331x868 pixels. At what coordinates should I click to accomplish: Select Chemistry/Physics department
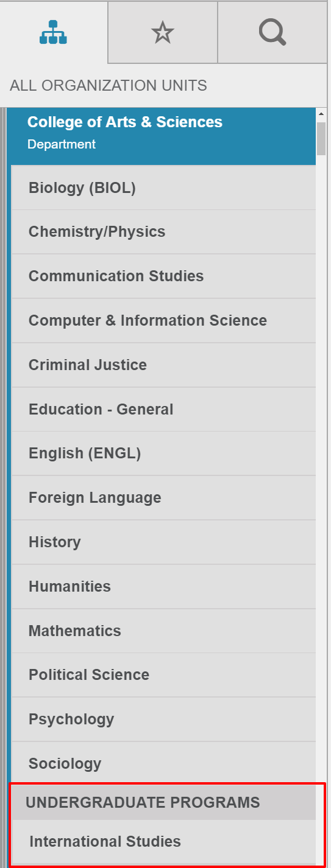[x=163, y=232]
